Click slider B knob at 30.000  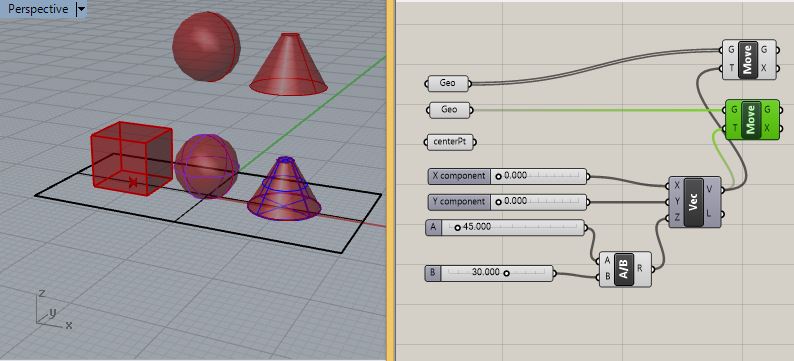pyautogui.click(x=506, y=273)
